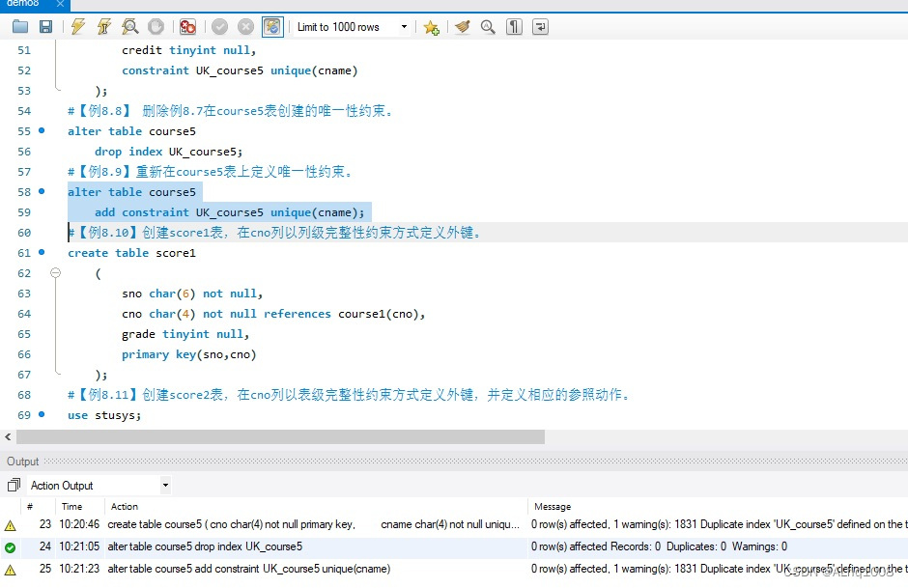Click line 56 drop index UK_course5

tap(168, 152)
